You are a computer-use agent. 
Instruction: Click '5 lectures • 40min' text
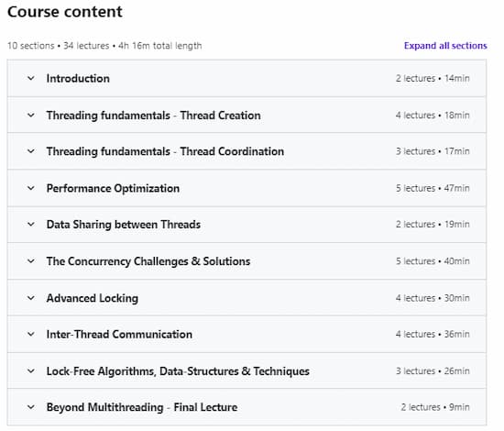[x=433, y=261]
